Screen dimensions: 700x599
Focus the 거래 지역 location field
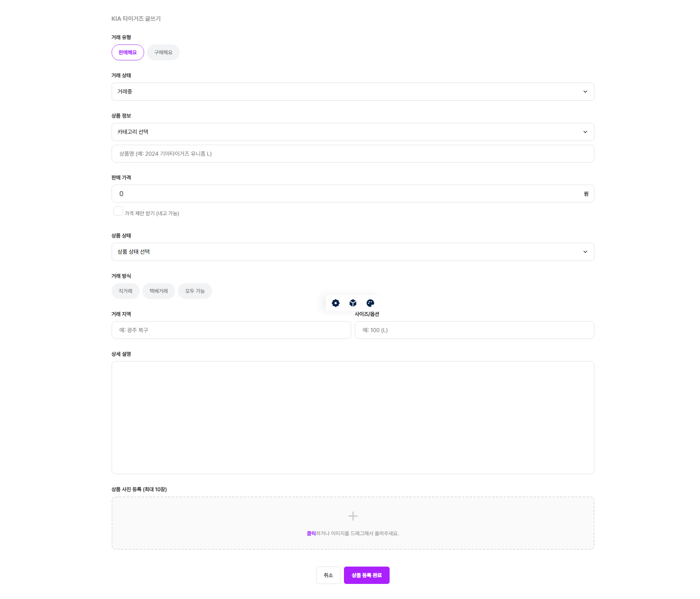tap(231, 330)
